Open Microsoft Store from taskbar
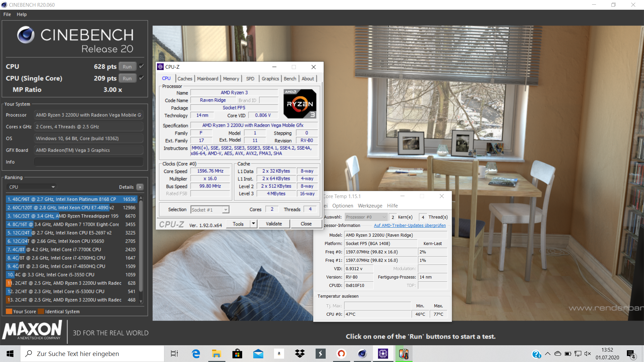Image resolution: width=644 pixels, height=362 pixels. pyautogui.click(x=237, y=354)
